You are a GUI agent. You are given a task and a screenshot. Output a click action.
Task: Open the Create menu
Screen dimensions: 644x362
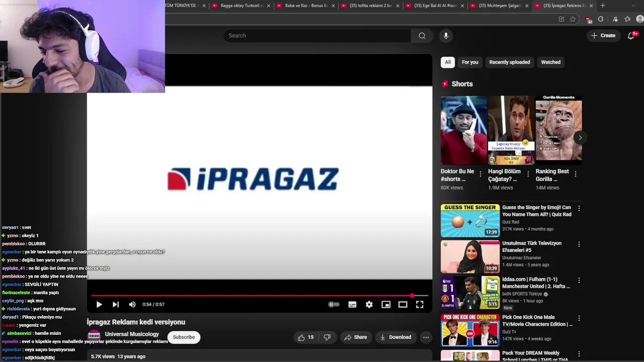click(603, 36)
